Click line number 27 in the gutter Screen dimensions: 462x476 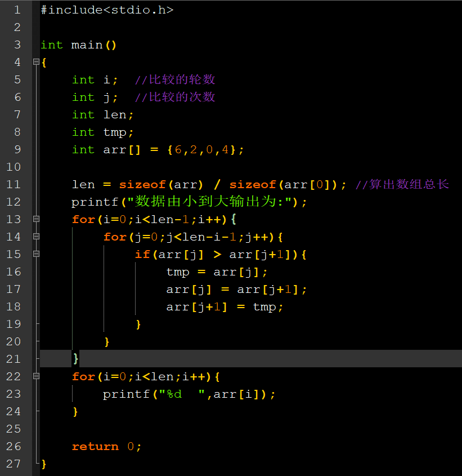(14, 464)
